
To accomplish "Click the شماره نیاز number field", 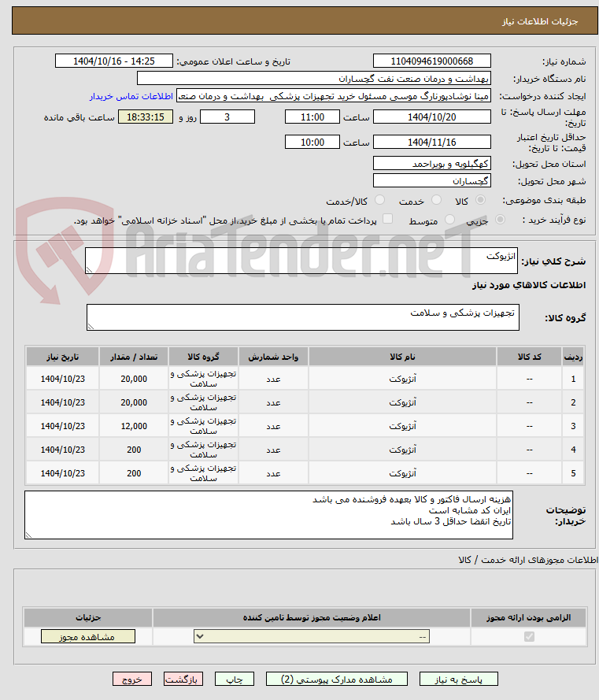I will point(431,61).
